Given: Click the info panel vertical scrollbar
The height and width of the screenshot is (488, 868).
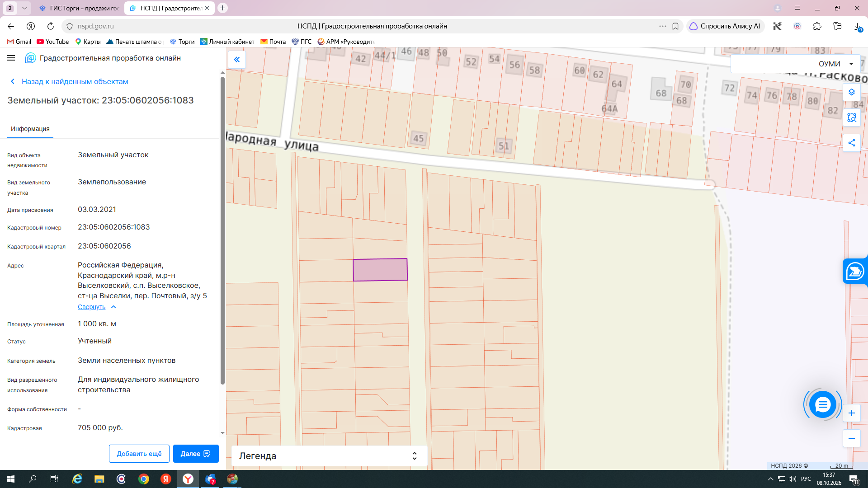Looking at the screenshot, I should coord(222,230).
